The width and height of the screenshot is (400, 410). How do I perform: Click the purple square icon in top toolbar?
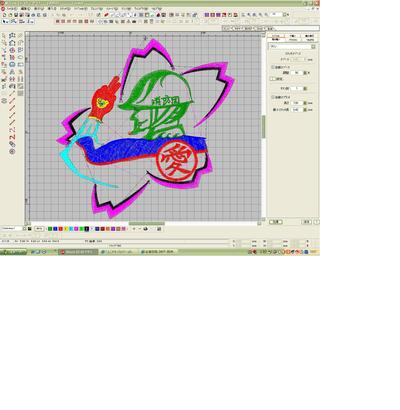pos(207,15)
